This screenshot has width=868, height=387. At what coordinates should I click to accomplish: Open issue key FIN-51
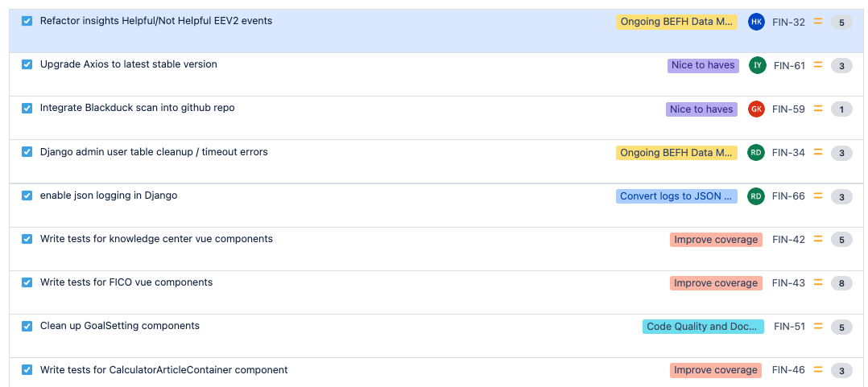pyautogui.click(x=789, y=327)
